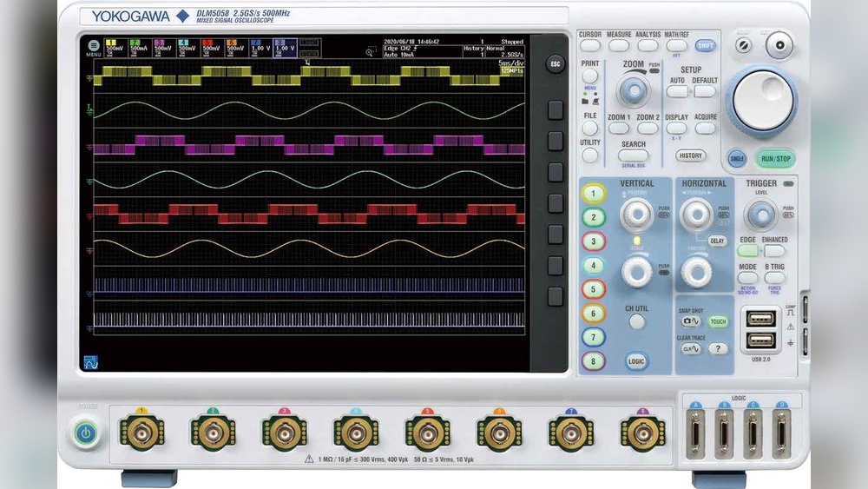Click logic port A connector
868x489 pixels.
[x=695, y=433]
